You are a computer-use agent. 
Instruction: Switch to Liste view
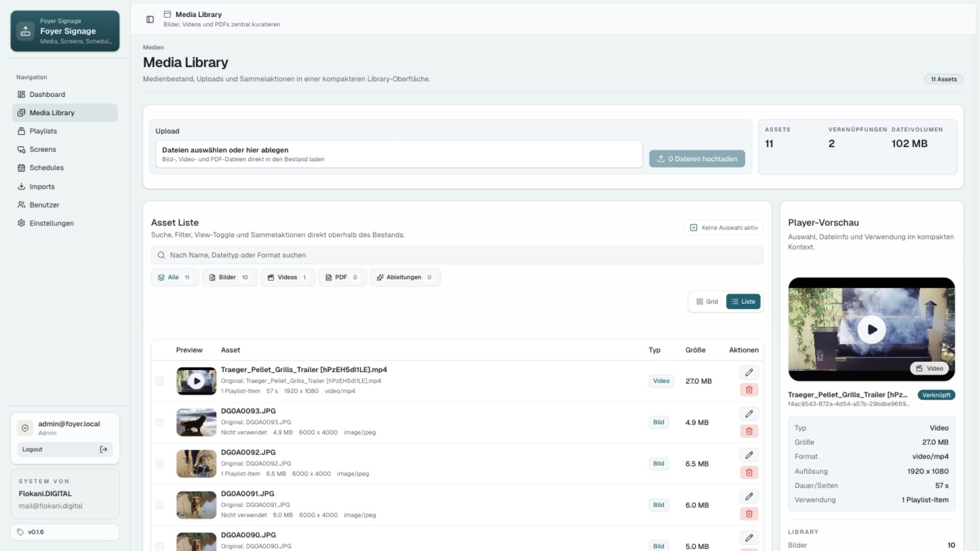pyautogui.click(x=743, y=302)
